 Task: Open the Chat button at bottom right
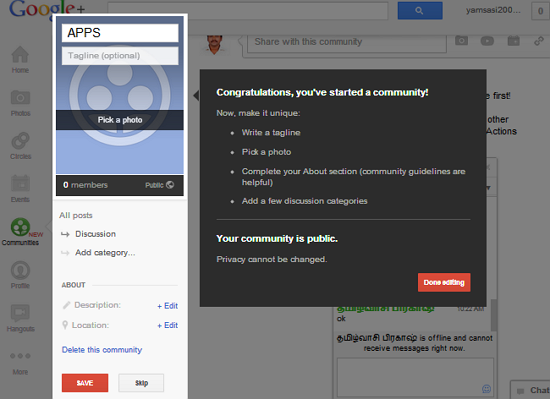(x=530, y=390)
